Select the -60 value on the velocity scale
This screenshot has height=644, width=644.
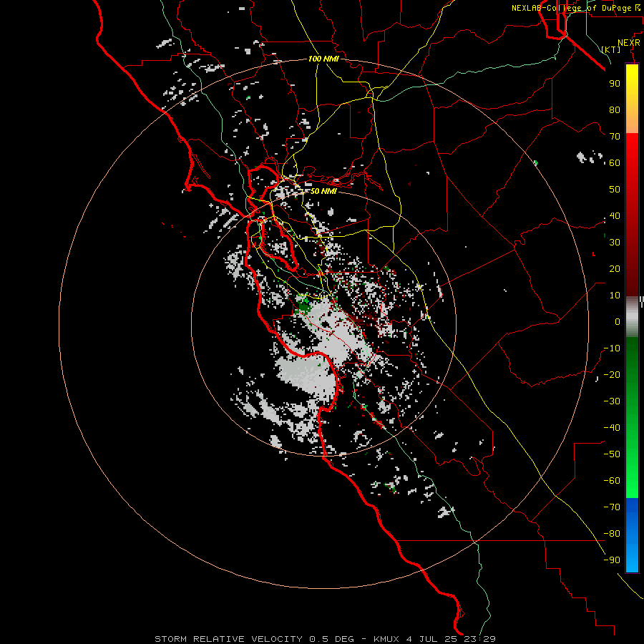coord(612,481)
